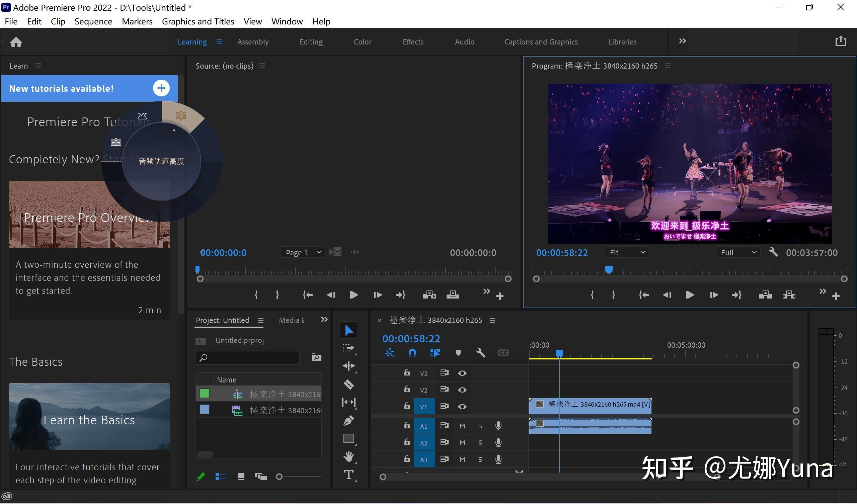Open the Full playback resolution dropdown
857x504 pixels.
[x=738, y=252]
